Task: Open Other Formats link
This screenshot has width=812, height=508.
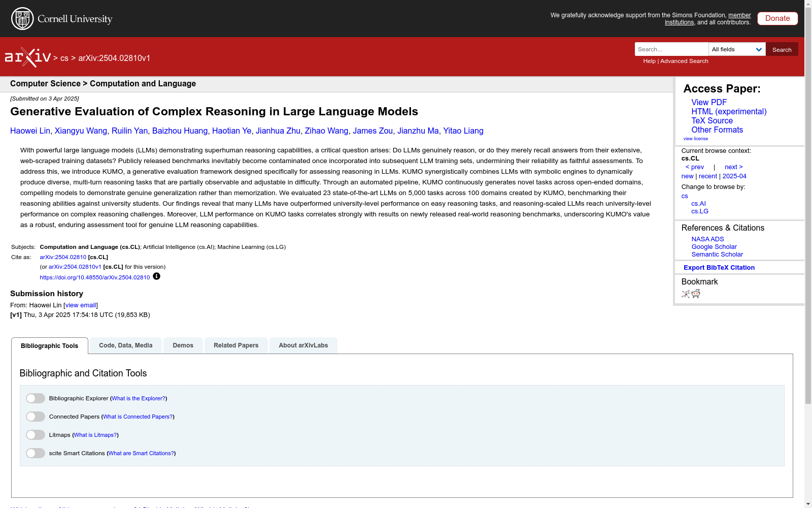Action: point(717,130)
